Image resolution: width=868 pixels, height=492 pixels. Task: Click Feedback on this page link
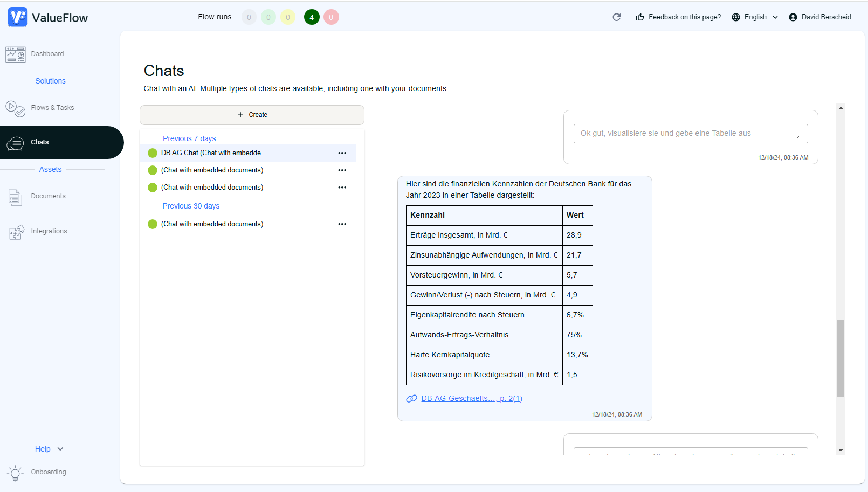(685, 17)
